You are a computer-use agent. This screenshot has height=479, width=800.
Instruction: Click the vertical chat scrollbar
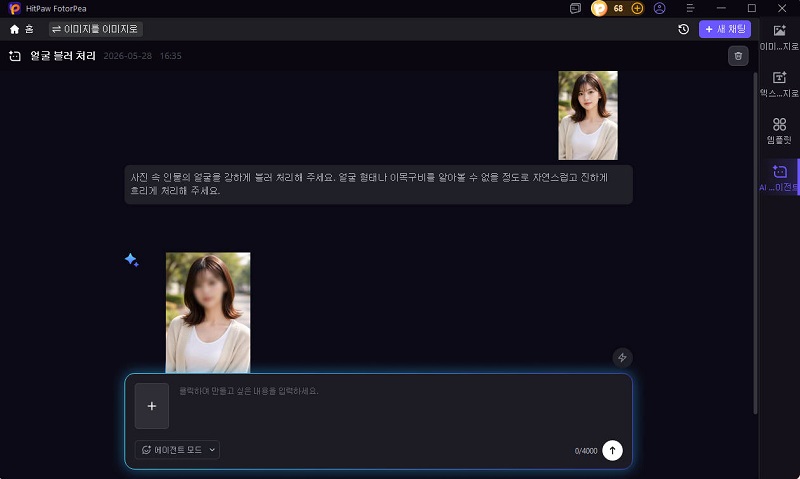756,243
